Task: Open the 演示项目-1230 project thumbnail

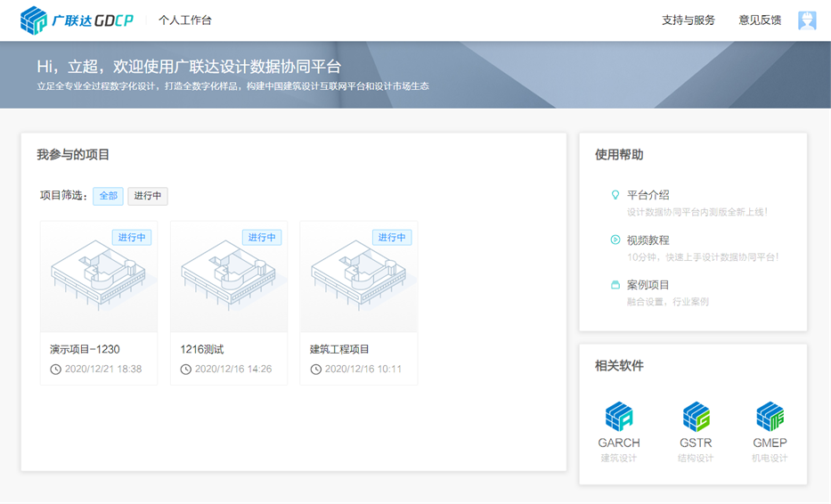Action: pyautogui.click(x=99, y=277)
